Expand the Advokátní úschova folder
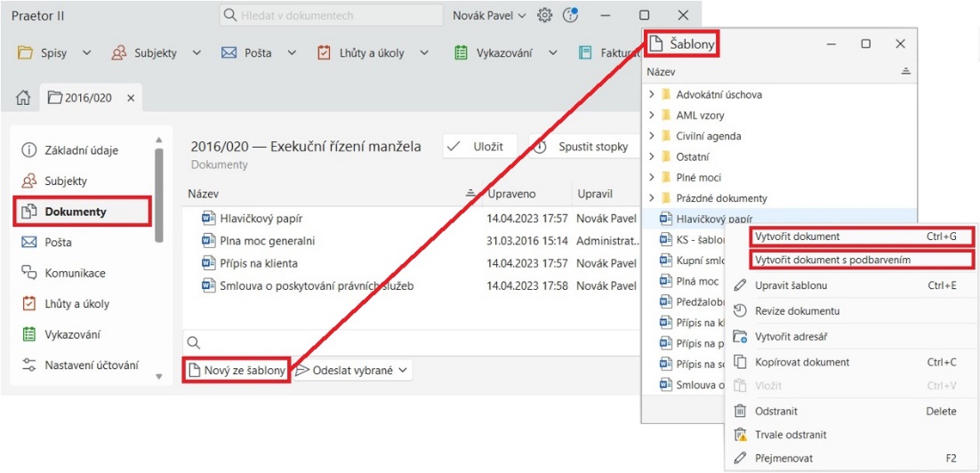980x473 pixels. pos(652,94)
